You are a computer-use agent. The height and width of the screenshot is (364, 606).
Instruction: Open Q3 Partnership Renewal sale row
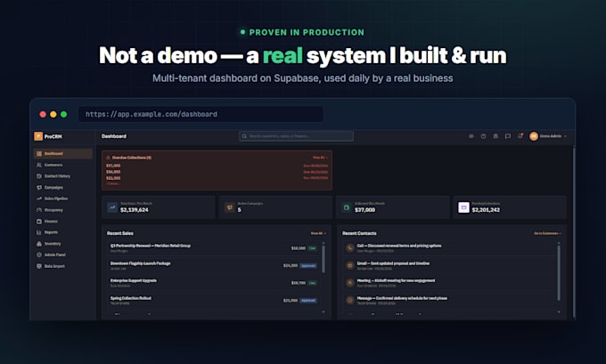click(214, 247)
